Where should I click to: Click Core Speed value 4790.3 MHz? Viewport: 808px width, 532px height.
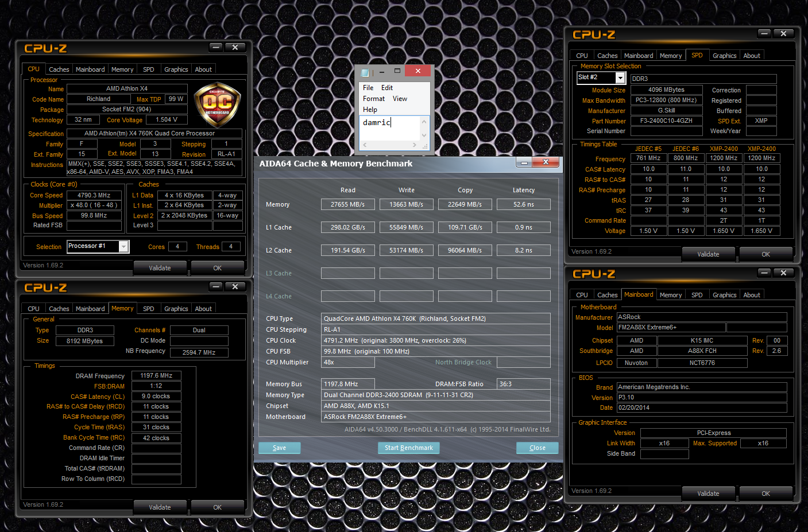click(x=94, y=195)
